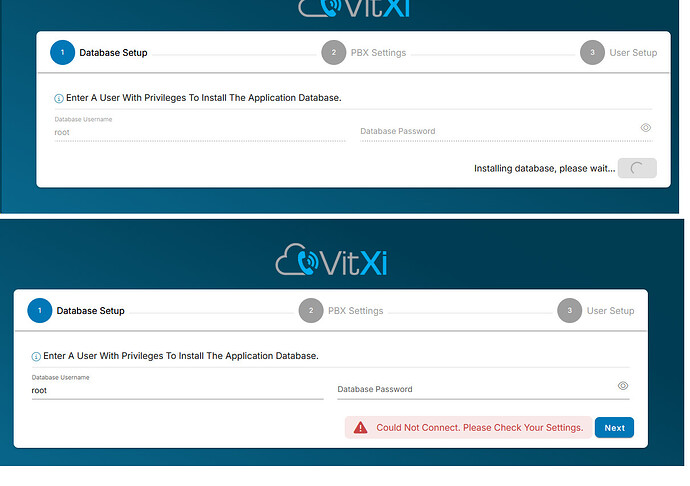
Task: Switch to Database Setup tab in installing-state wizard
Action: tap(113, 53)
